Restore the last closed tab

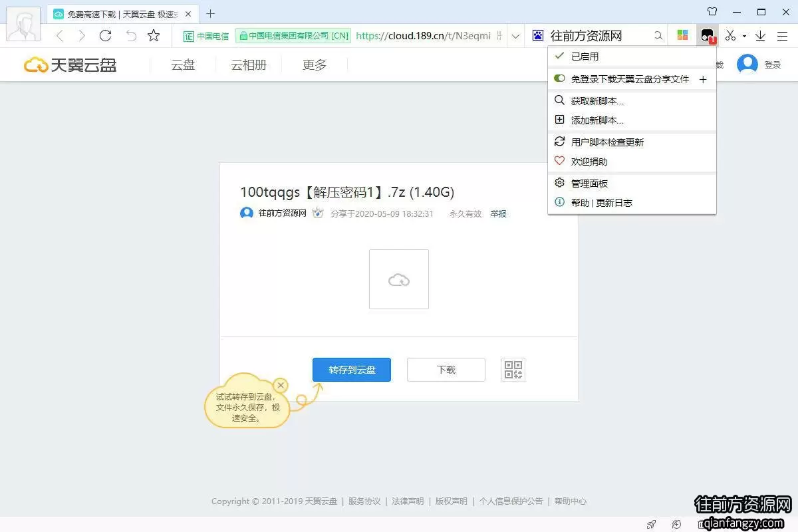tap(131, 36)
